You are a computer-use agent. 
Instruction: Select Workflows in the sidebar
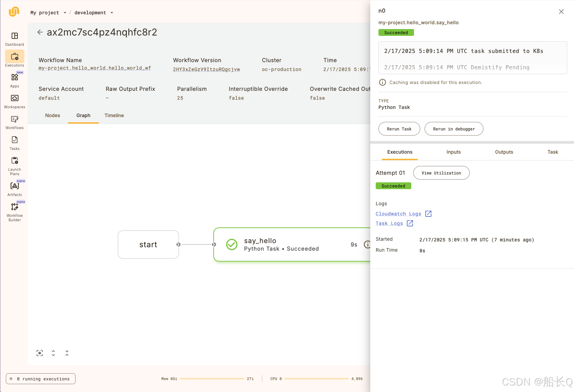(x=14, y=122)
